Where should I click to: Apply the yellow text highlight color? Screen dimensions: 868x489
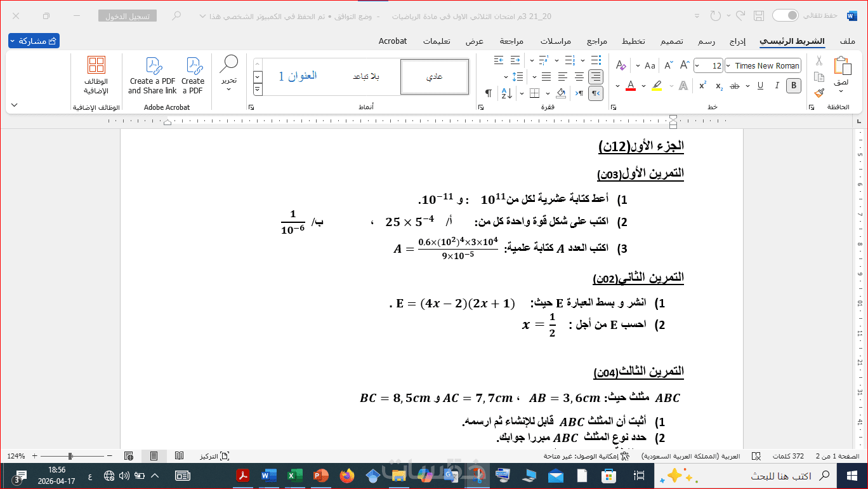(x=657, y=86)
